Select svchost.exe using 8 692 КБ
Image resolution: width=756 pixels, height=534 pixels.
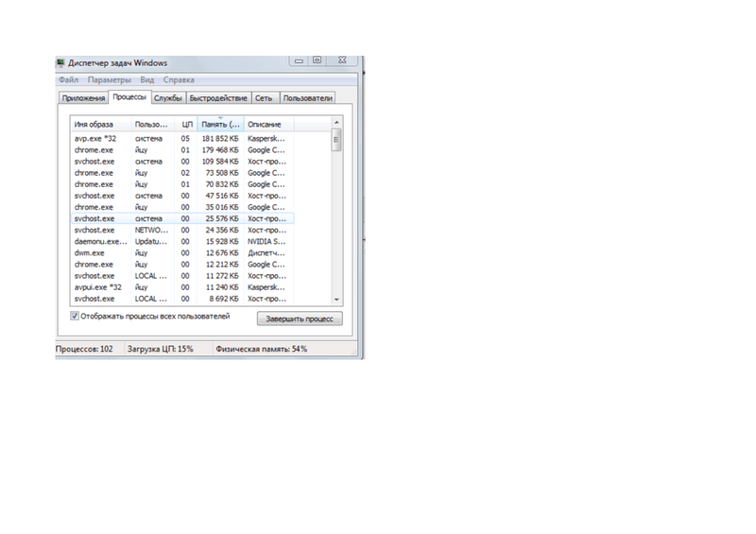point(182,299)
